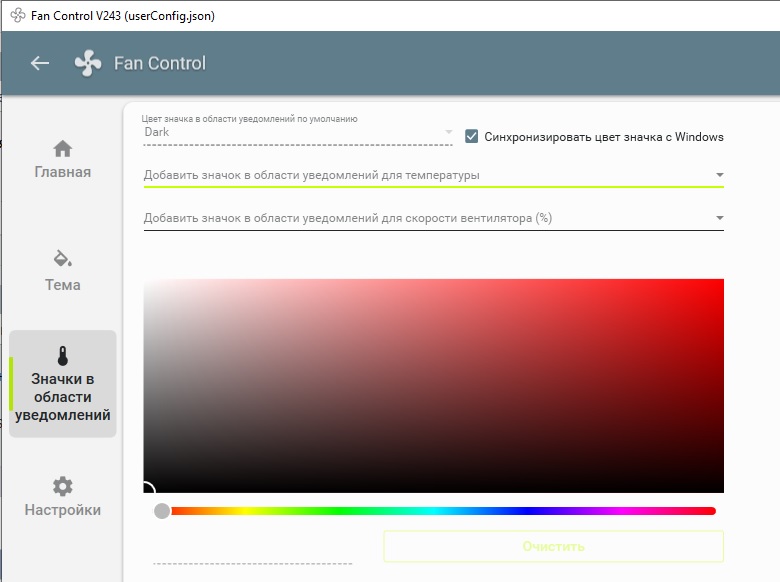Viewport: 780px width, 582px height.
Task: Select the thermometer tray icons icon
Action: (x=63, y=356)
